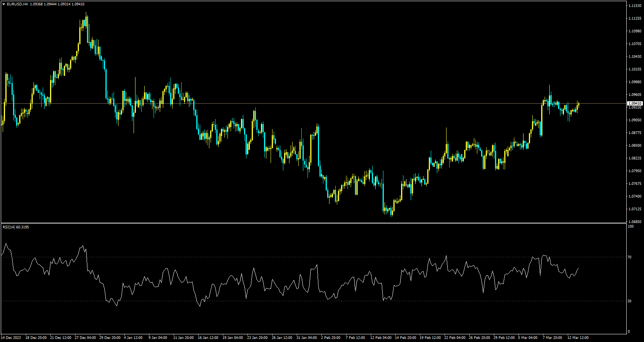Click the time label 14 Dec 2023
This screenshot has height=342, width=644.
tap(11, 338)
